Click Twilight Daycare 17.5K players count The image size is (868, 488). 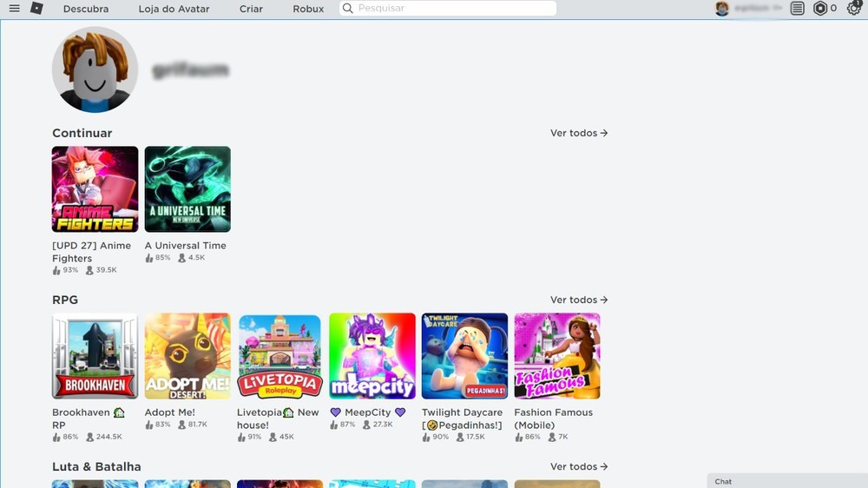click(x=470, y=437)
